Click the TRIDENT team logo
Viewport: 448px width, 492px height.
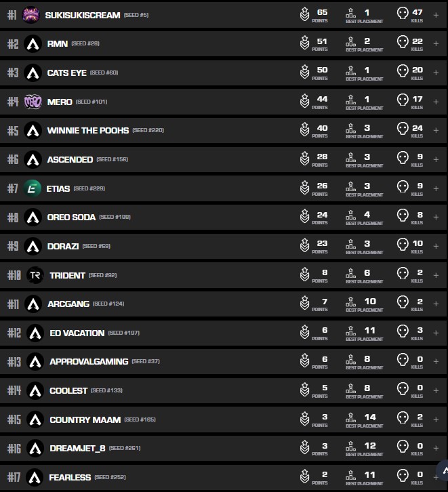(35, 275)
